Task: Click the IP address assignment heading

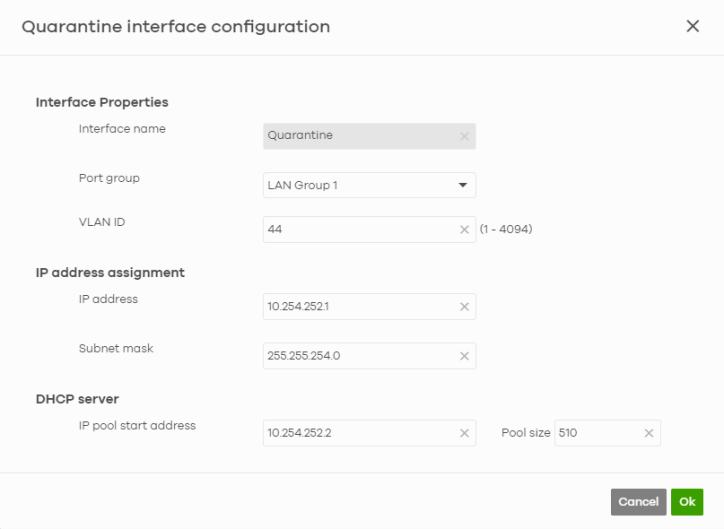Action: coord(110,272)
